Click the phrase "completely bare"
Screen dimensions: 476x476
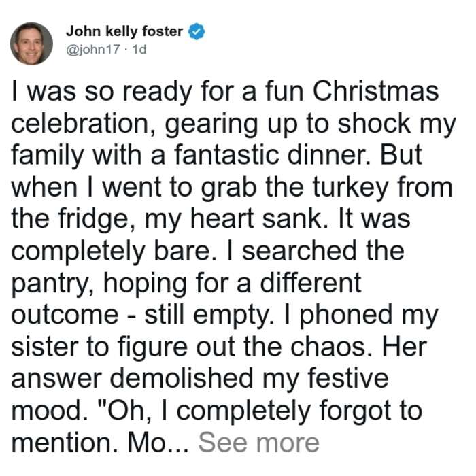click(x=110, y=252)
